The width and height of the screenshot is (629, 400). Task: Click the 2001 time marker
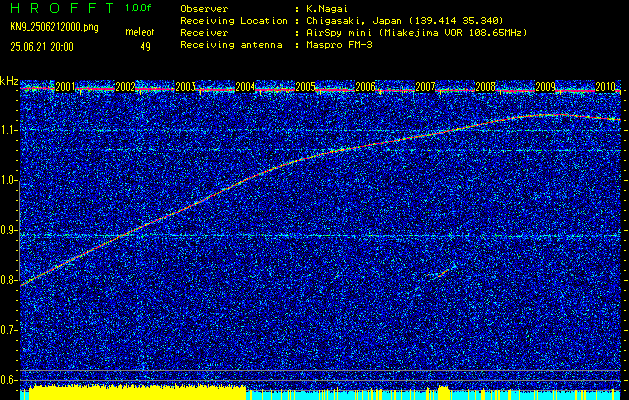coord(65,87)
